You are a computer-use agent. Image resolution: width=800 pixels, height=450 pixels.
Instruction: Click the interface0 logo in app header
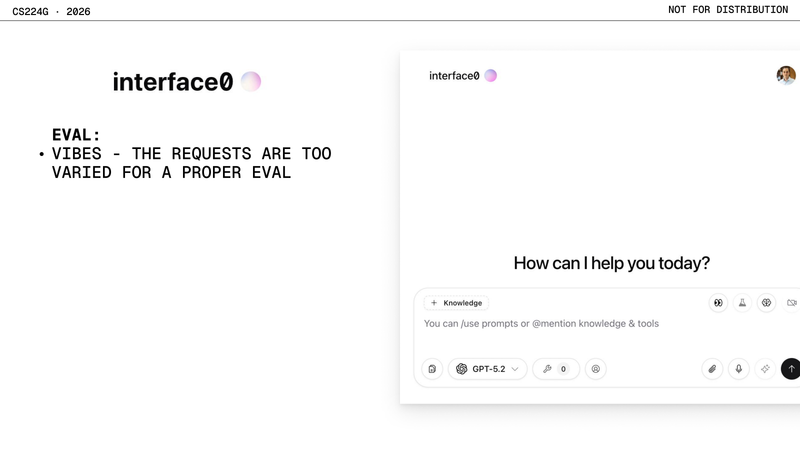click(x=454, y=76)
